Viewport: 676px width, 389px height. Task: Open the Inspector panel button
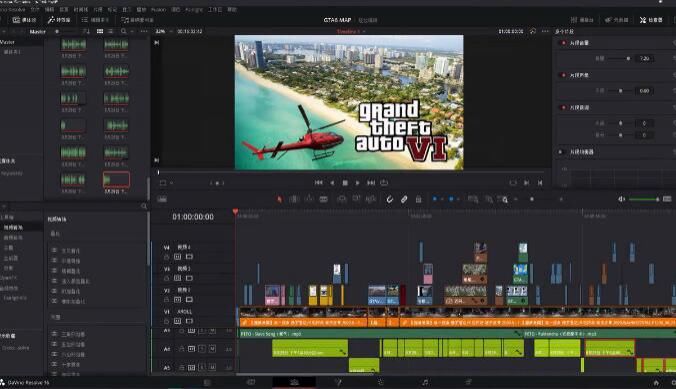point(651,20)
